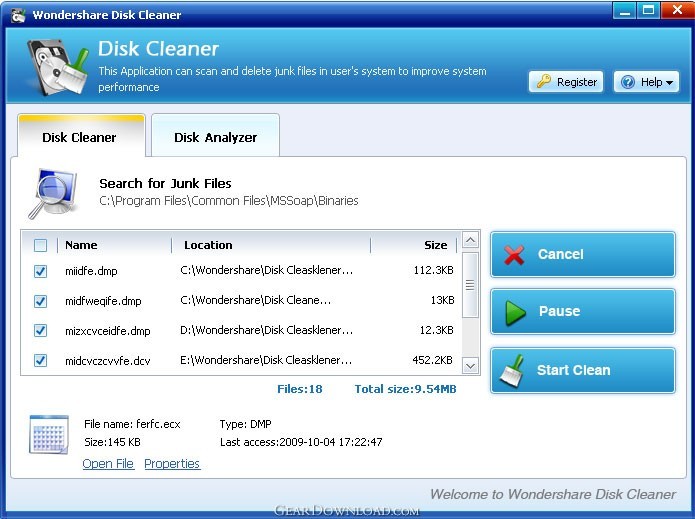Click the Wondershare title bar app icon

pyautogui.click(x=18, y=15)
